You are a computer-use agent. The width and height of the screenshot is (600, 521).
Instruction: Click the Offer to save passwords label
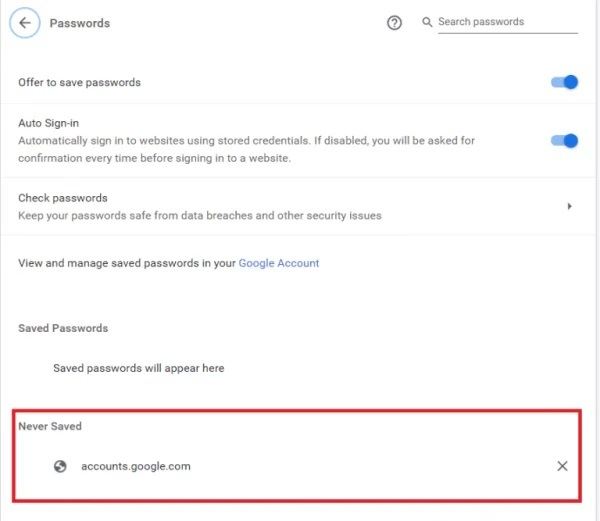[x=79, y=82]
